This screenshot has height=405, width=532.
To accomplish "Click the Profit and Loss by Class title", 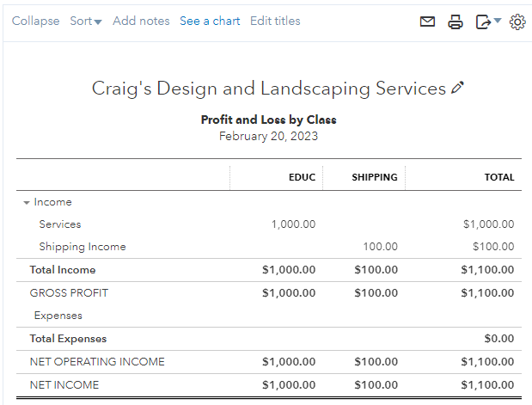I will pyautogui.click(x=268, y=120).
